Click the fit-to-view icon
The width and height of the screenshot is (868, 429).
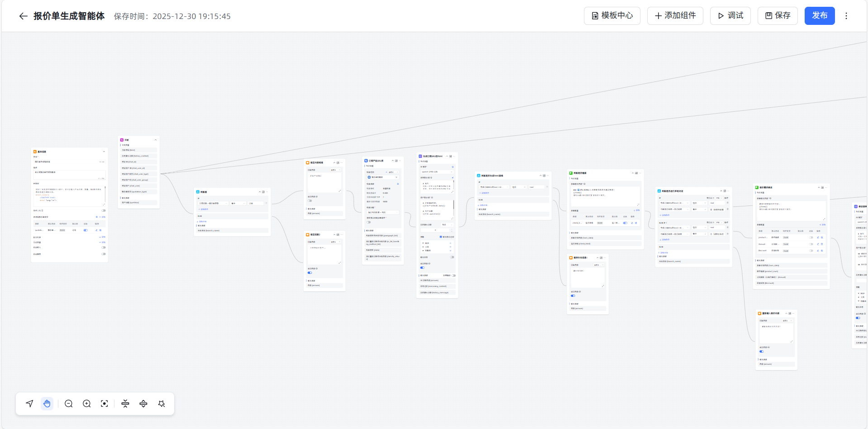coord(104,404)
